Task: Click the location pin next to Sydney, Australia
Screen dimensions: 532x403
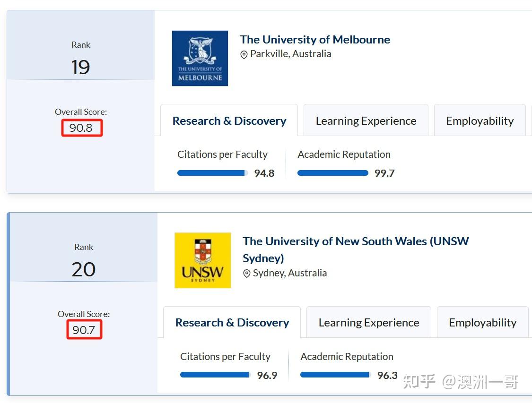Action: [x=246, y=273]
